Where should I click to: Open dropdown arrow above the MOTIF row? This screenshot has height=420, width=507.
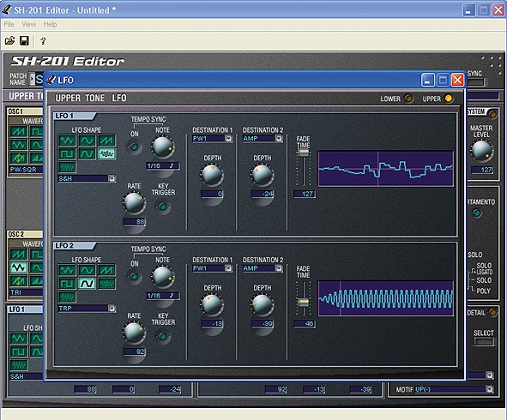pyautogui.click(x=490, y=375)
